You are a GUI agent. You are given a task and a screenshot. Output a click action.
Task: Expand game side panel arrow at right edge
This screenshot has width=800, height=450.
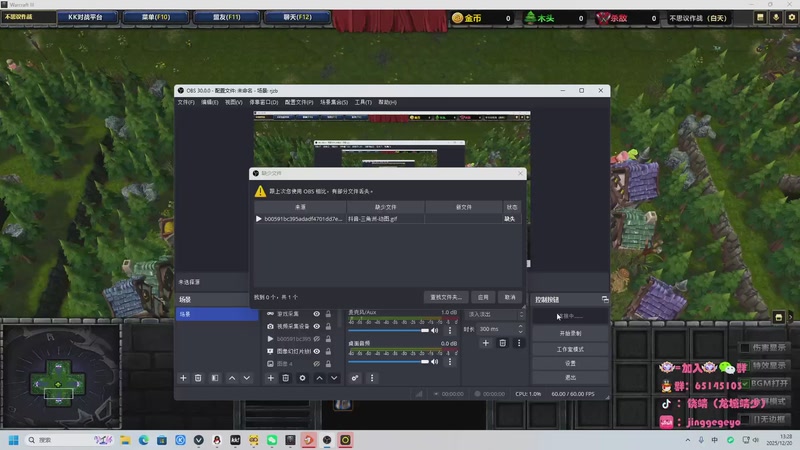point(791,317)
